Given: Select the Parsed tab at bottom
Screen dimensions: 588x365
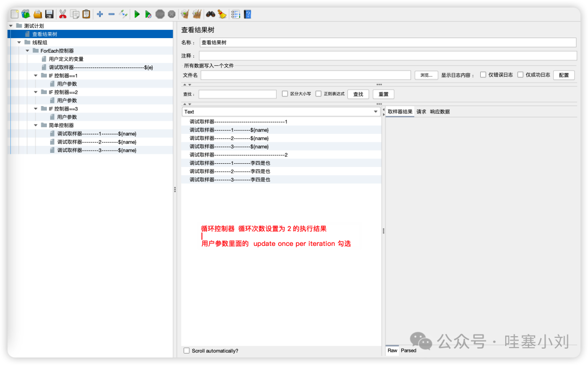Looking at the screenshot, I should coord(408,350).
